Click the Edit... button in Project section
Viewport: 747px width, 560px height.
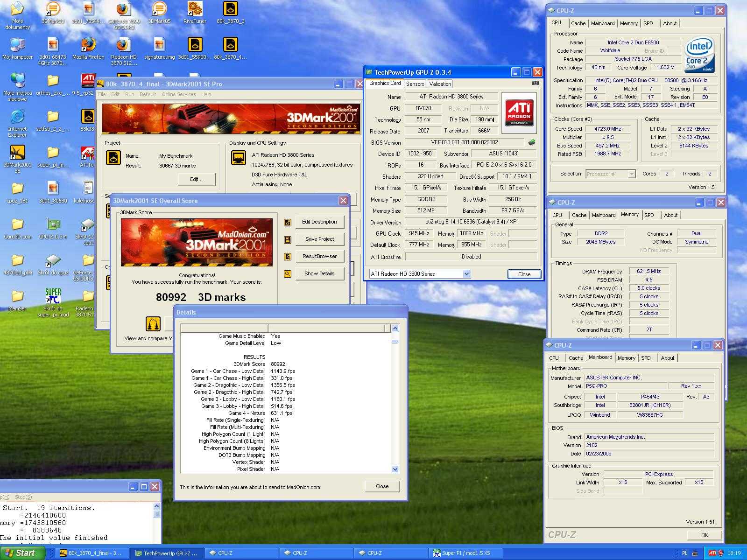196,179
